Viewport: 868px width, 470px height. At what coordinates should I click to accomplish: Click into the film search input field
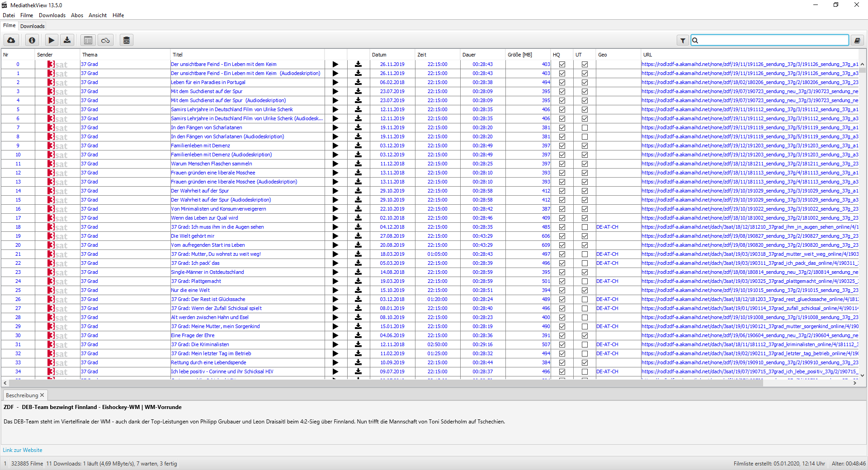[x=774, y=40]
